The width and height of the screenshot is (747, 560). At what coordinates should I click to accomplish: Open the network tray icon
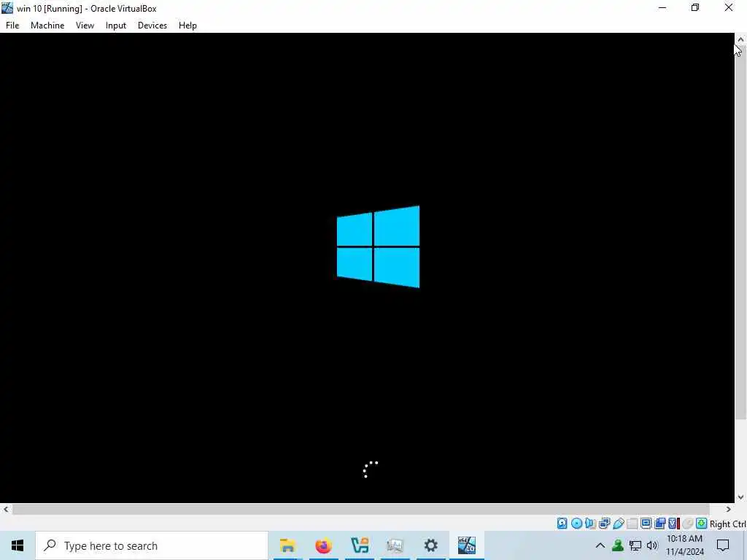coord(635,545)
